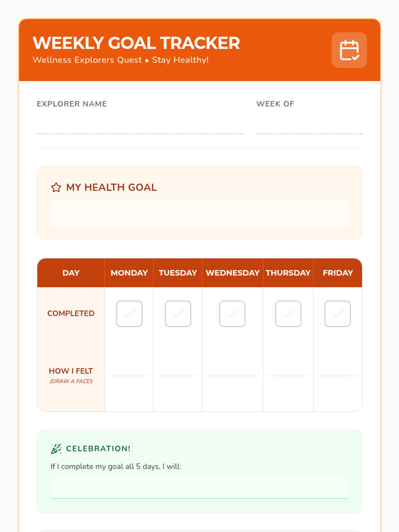Select the Wednesday column header
The height and width of the screenshot is (532, 399).
232,273
